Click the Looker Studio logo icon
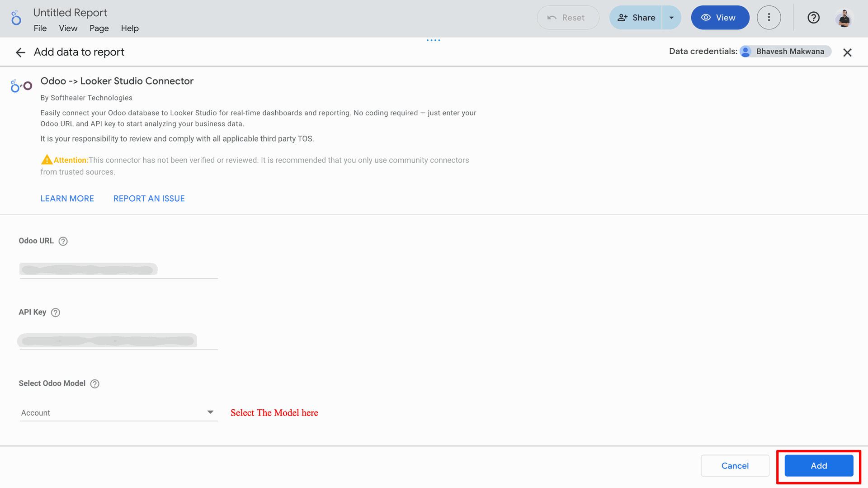 (x=16, y=18)
